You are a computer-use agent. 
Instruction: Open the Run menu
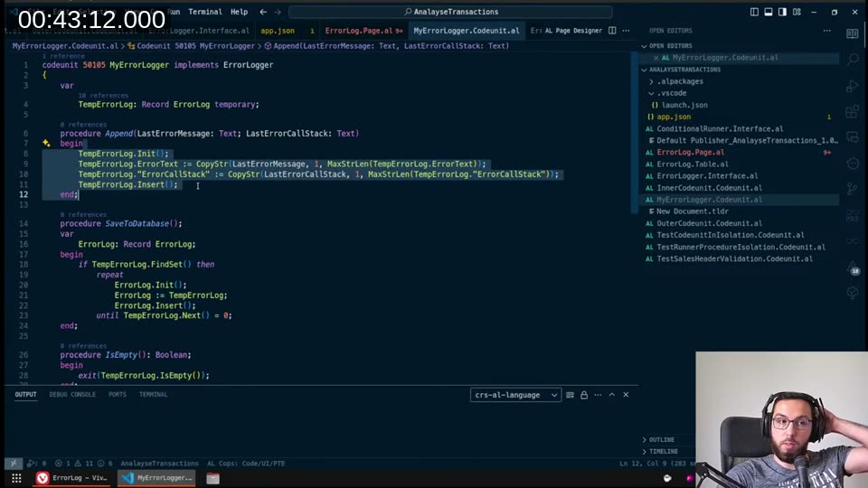(174, 12)
